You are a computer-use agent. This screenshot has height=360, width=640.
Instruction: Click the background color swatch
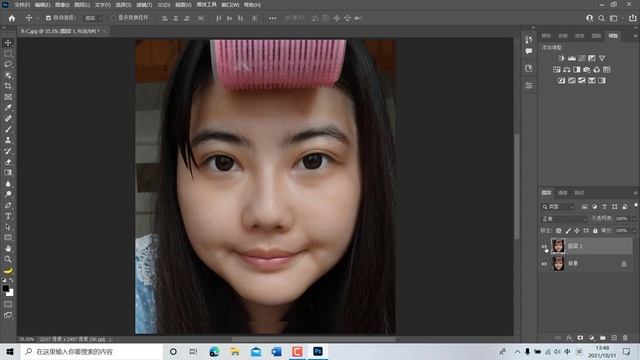pyautogui.click(x=10, y=293)
